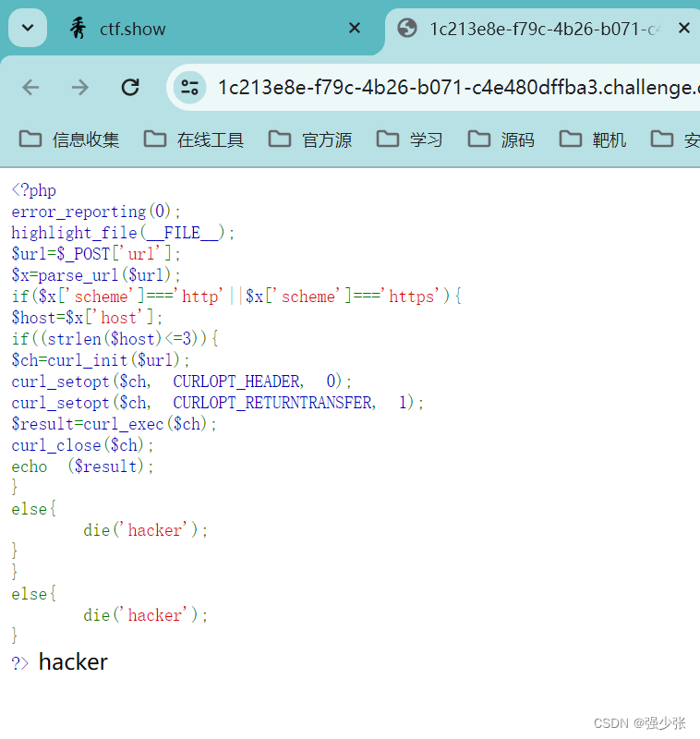Go forward to the next page

pos(80,87)
